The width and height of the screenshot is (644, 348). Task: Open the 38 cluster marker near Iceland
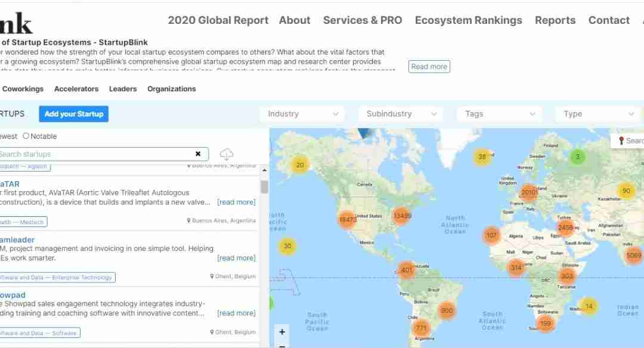coord(482,156)
